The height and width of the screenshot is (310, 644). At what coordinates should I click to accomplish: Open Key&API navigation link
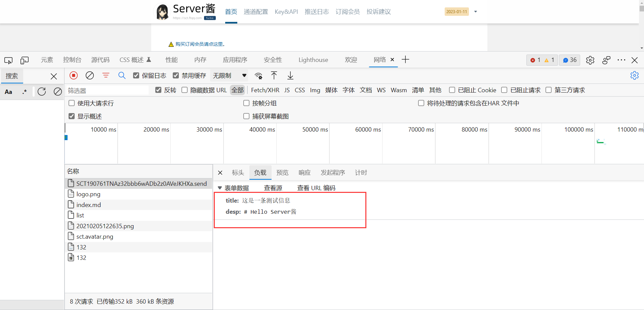coord(286,12)
